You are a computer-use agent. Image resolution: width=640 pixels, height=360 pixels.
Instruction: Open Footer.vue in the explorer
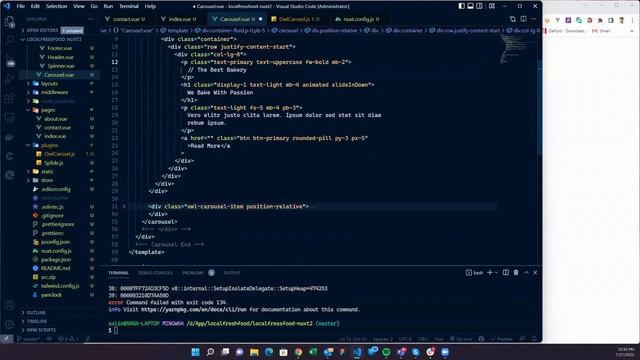[60, 48]
